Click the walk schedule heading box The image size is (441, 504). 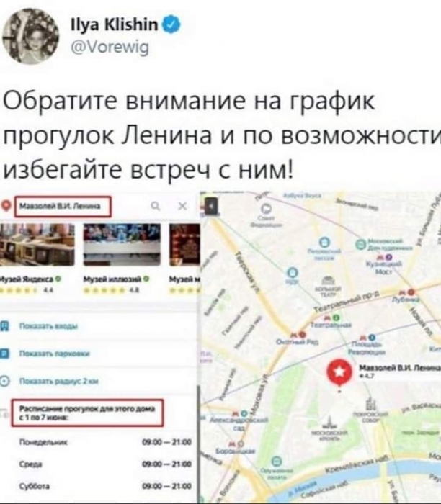87,413
